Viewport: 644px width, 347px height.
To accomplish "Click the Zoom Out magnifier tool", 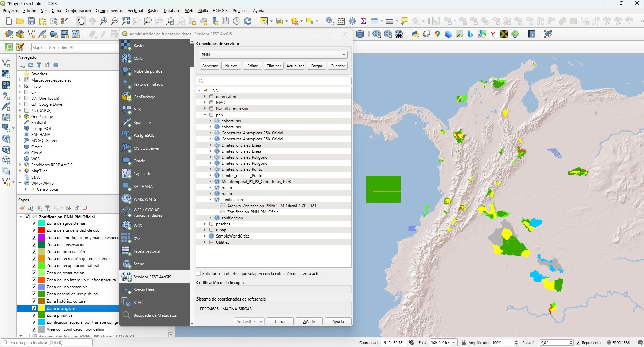I will 114,21.
